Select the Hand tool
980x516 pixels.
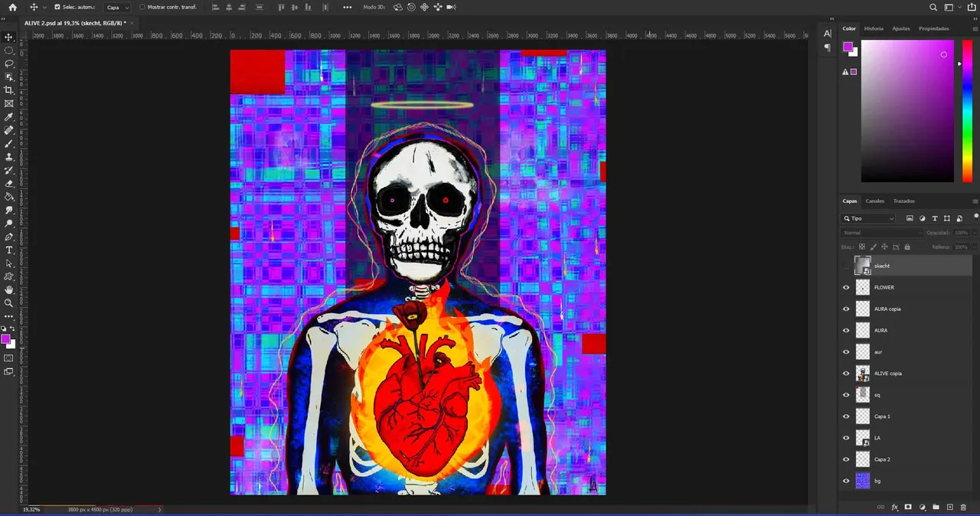coord(9,290)
